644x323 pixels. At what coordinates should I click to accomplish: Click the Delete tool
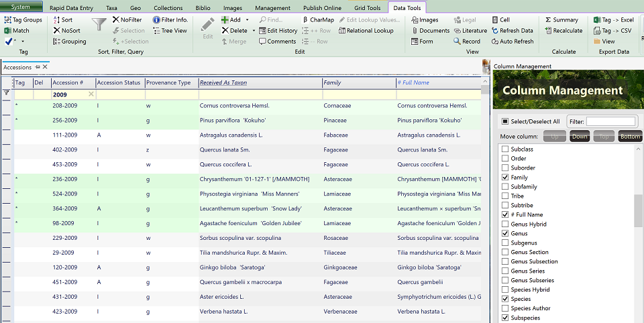pyautogui.click(x=235, y=30)
